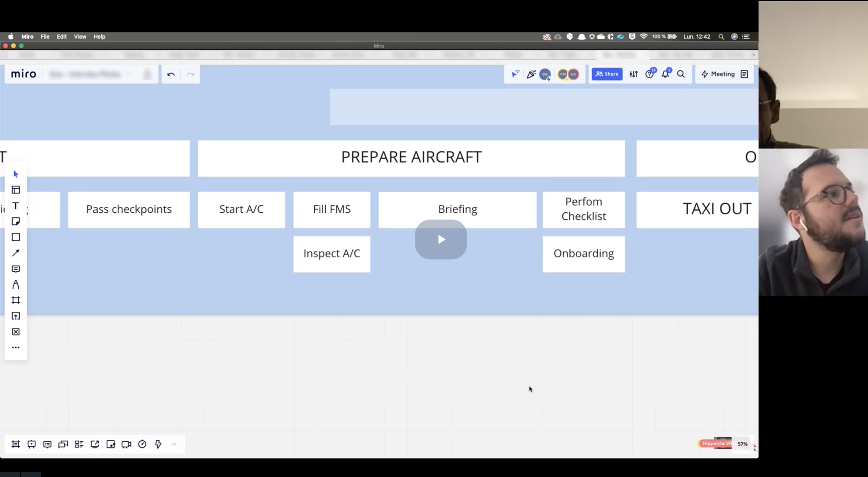
Task: Open Quick actions lightning icon
Action: pos(158,444)
